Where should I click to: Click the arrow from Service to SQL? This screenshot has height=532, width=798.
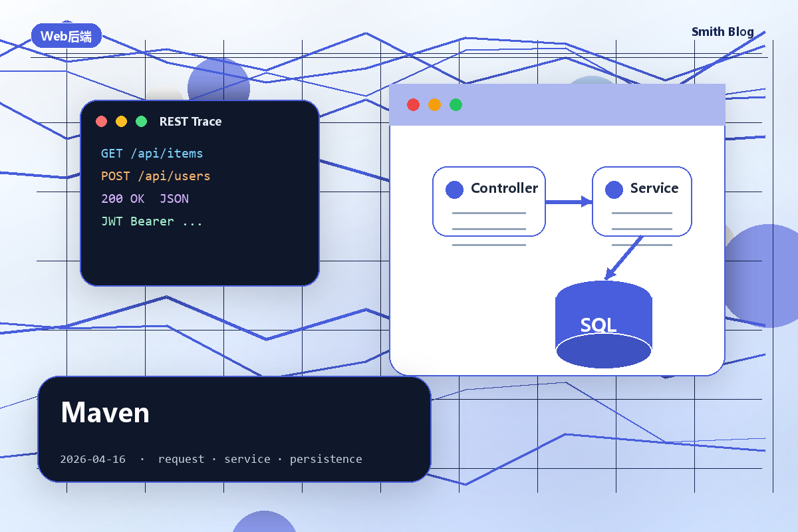click(624, 258)
